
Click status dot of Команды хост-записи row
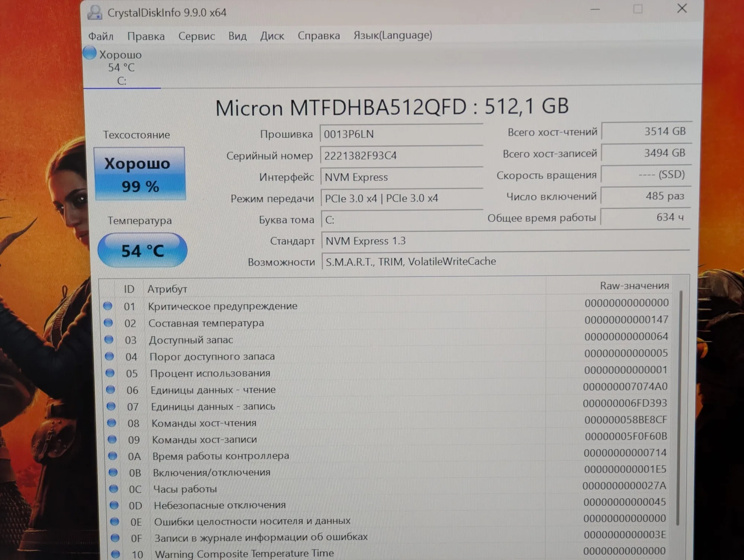coord(112,439)
